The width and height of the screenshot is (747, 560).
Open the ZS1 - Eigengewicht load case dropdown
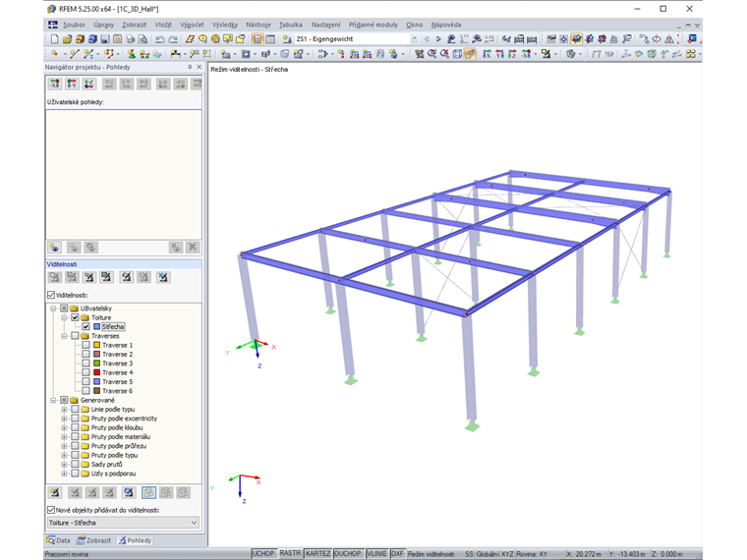click(x=414, y=39)
